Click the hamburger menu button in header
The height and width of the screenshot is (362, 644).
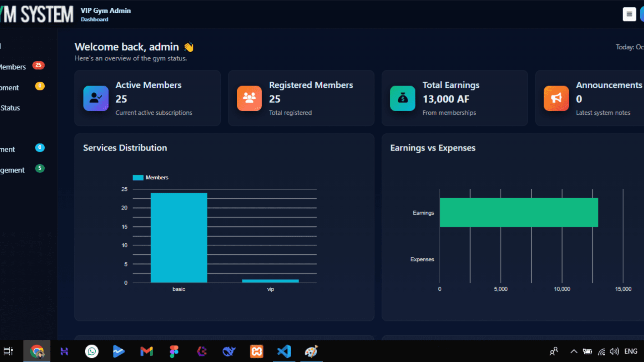click(629, 14)
